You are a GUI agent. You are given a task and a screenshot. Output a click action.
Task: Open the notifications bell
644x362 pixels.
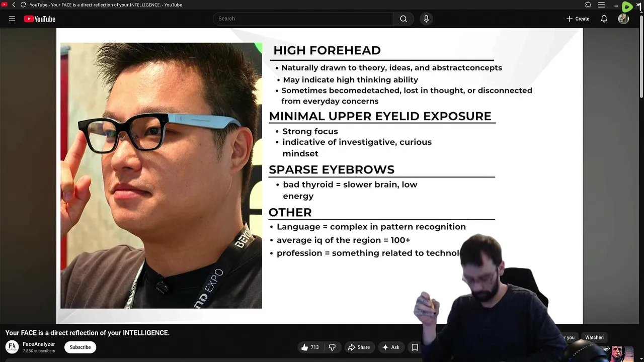tap(604, 19)
